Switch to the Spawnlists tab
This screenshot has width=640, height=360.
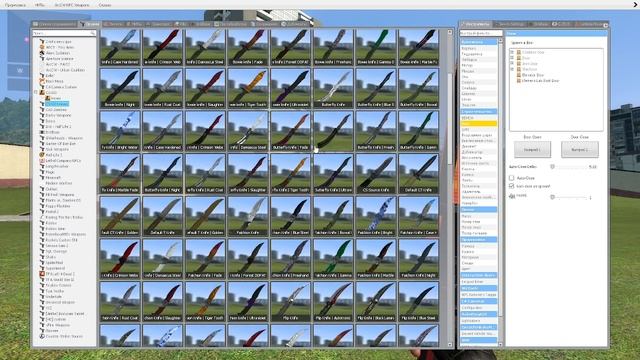[x=55, y=24]
